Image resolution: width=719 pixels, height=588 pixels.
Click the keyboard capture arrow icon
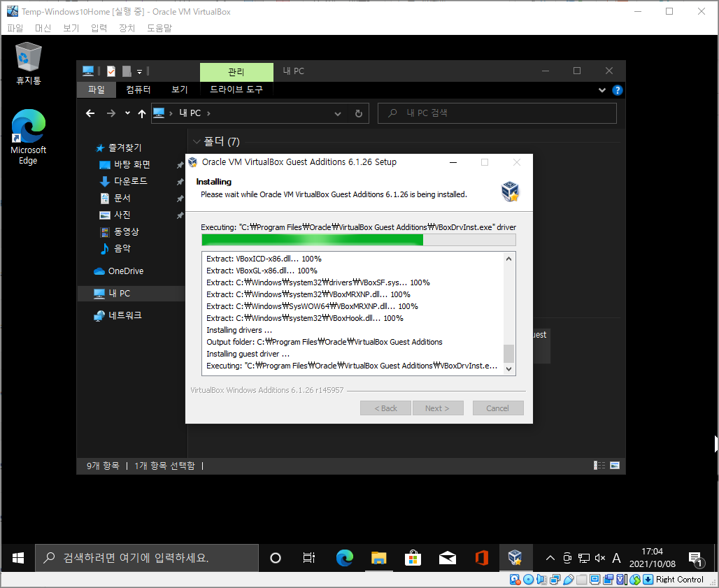coord(648,580)
